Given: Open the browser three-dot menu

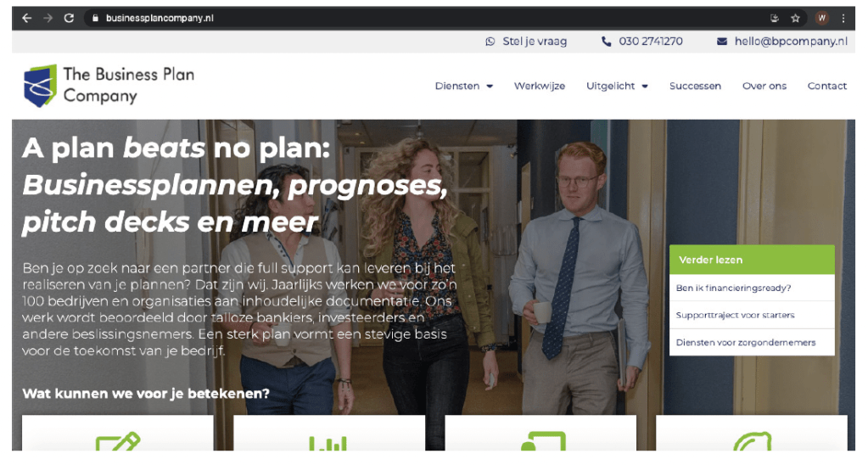Looking at the screenshot, I should [843, 19].
